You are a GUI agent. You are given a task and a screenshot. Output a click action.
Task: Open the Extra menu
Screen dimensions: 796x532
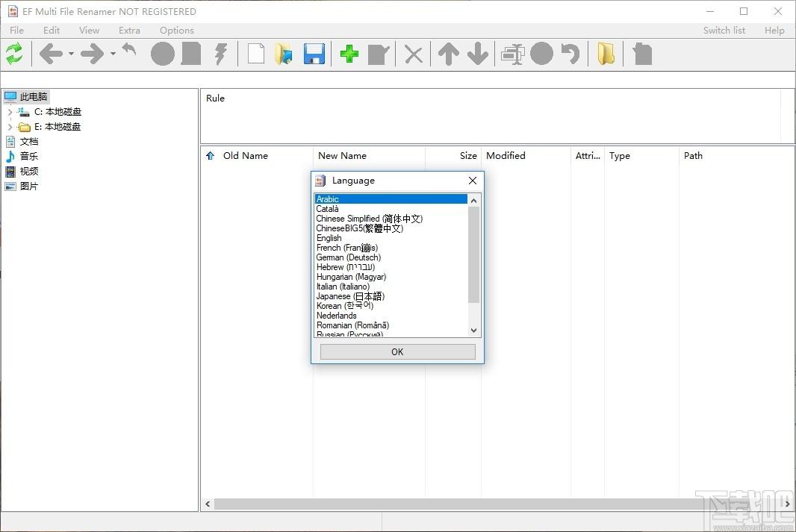tap(129, 31)
